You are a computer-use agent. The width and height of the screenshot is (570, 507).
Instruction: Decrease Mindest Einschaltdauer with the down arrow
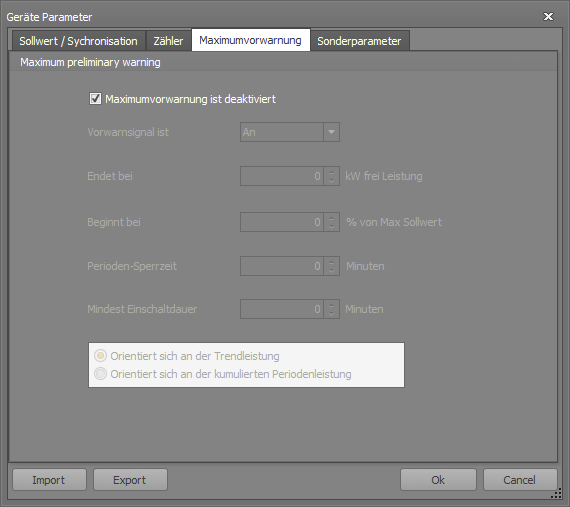coord(332,314)
